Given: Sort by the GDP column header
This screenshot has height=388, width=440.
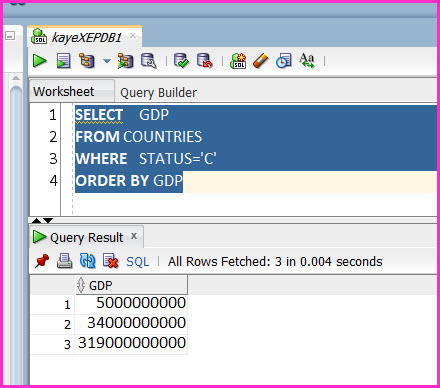Looking at the screenshot, I should [132, 285].
